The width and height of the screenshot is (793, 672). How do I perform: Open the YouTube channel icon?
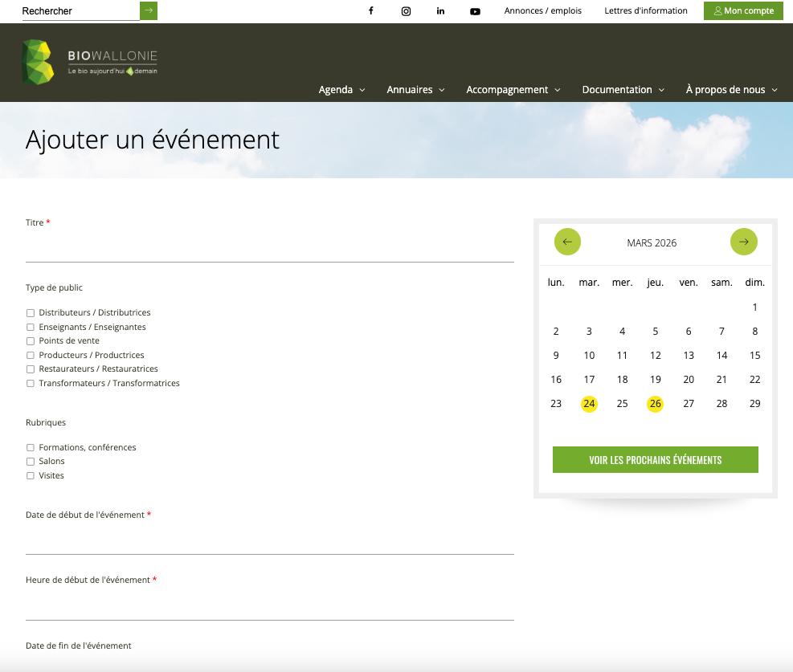pos(475,11)
